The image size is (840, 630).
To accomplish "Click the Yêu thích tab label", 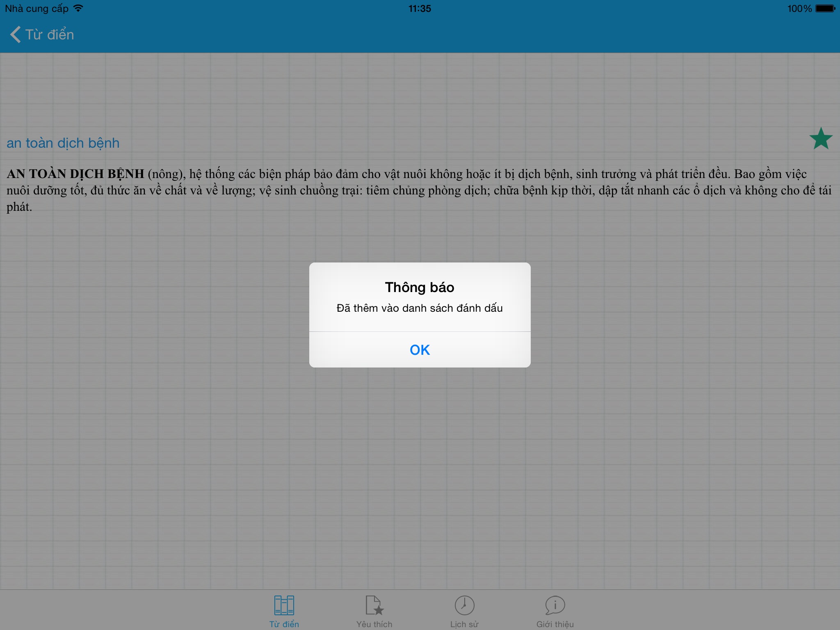I will pyautogui.click(x=374, y=624).
